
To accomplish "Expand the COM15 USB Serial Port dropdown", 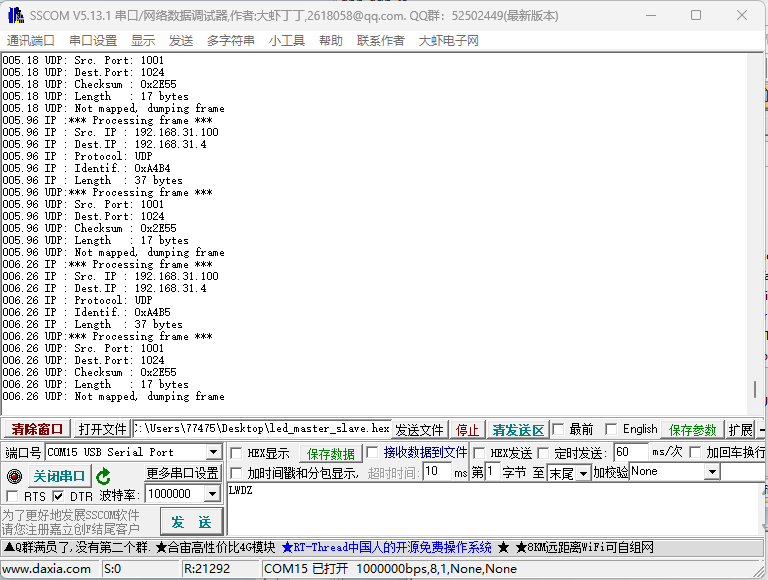I will tap(214, 452).
